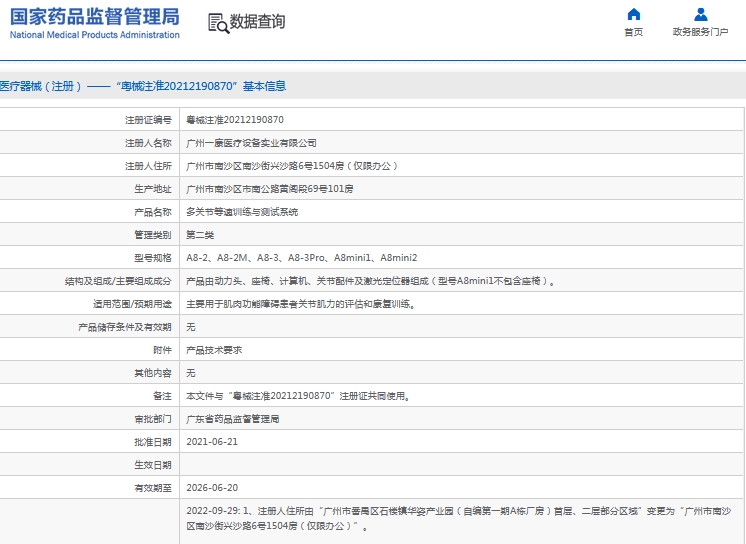Select structure description 产品由动力头、座椅 text

(371, 281)
